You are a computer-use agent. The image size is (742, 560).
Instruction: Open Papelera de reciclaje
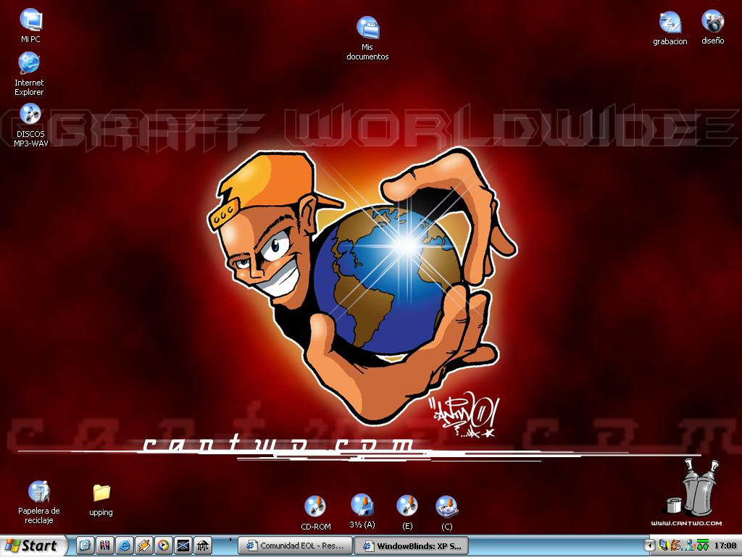tap(38, 493)
